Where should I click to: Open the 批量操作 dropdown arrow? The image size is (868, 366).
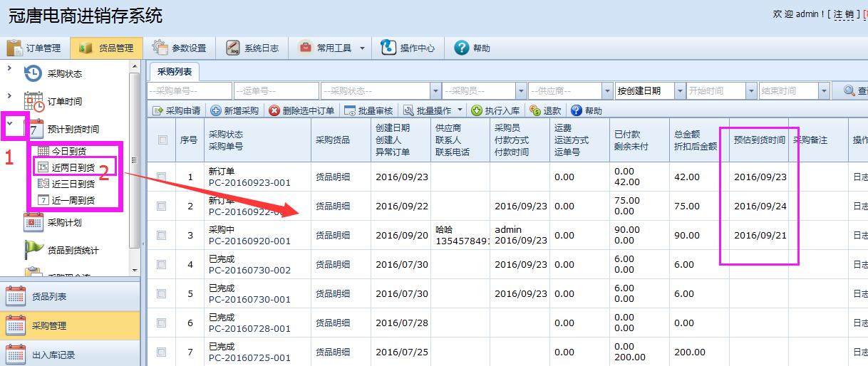coord(460,110)
